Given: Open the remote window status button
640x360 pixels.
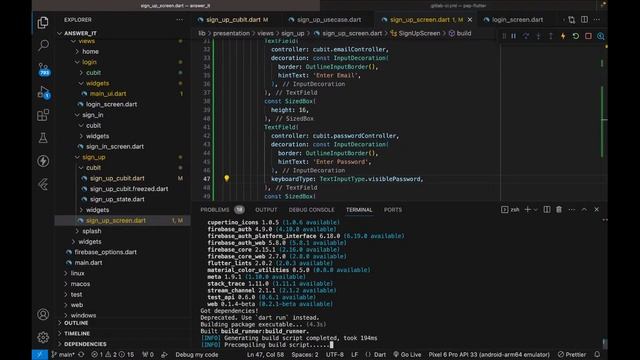Looking at the screenshot, I should point(40,355).
